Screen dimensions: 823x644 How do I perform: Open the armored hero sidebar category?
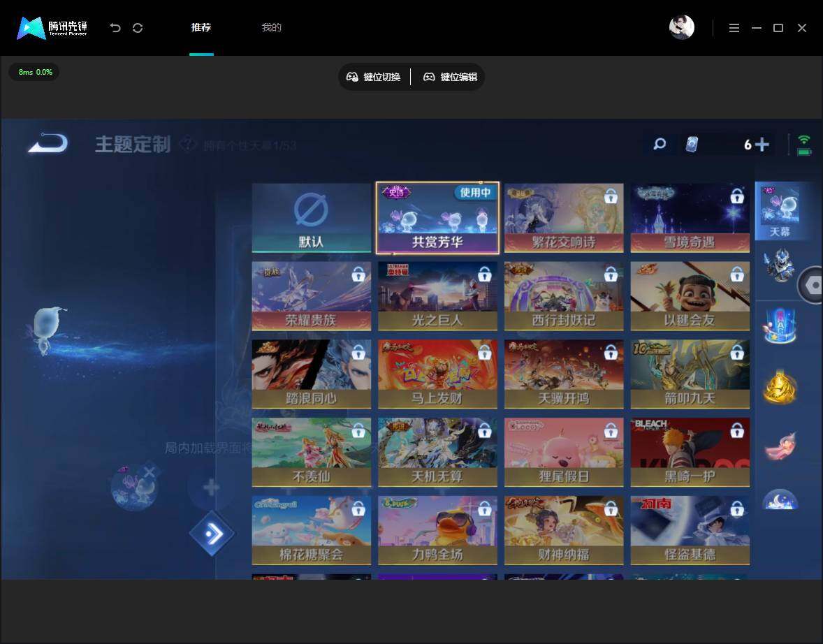coord(779,265)
